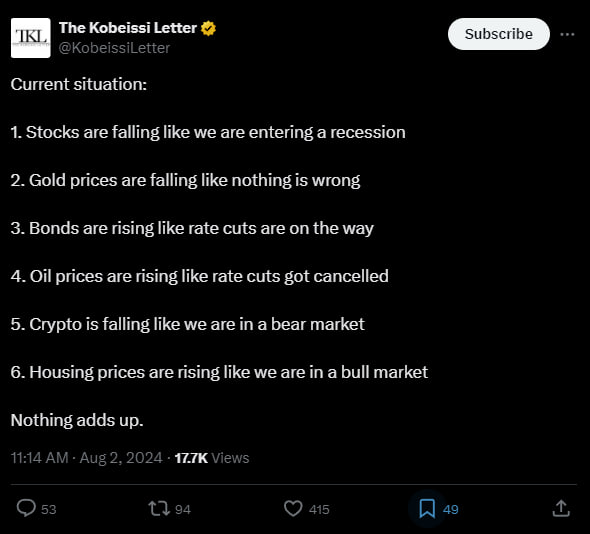Viewport: 590px width, 534px height.
Task: Open the @KobeissiLetter handle link
Action: point(114,48)
